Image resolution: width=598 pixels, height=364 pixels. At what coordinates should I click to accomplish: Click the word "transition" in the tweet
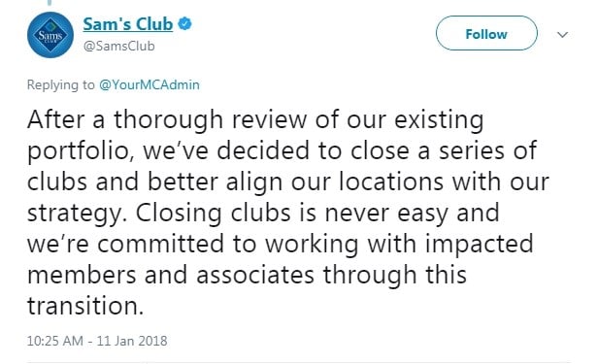point(83,306)
